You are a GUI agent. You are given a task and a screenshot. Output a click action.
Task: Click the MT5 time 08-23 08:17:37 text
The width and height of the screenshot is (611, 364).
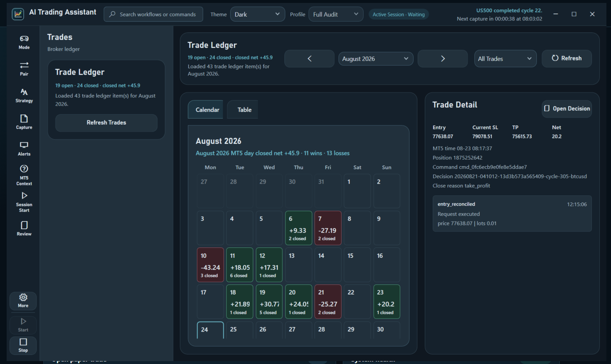[462, 148]
